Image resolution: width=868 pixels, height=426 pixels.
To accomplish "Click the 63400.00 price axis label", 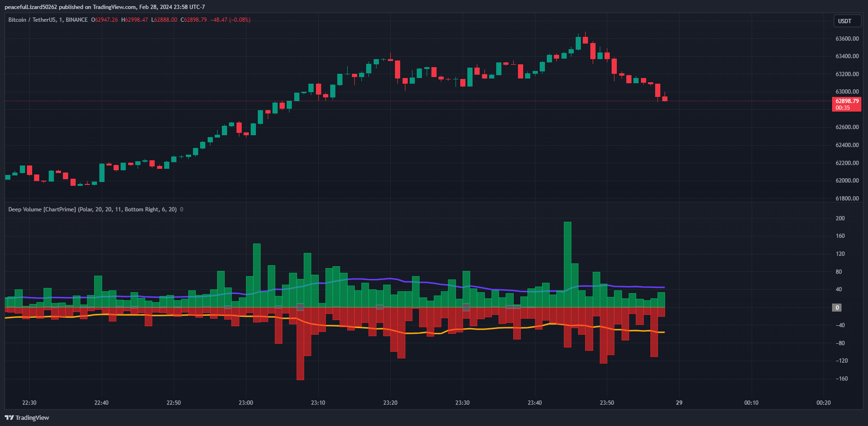I will pyautogui.click(x=847, y=56).
